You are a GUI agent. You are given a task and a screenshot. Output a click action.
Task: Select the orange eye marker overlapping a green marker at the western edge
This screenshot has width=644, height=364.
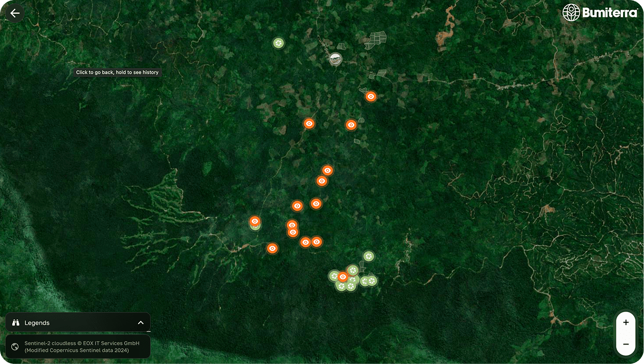[255, 221]
